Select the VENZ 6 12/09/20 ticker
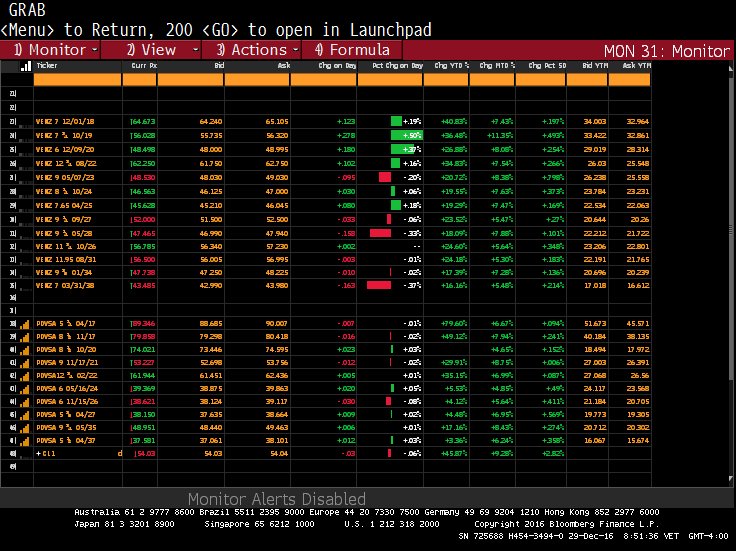The width and height of the screenshot is (736, 551). pos(65,150)
